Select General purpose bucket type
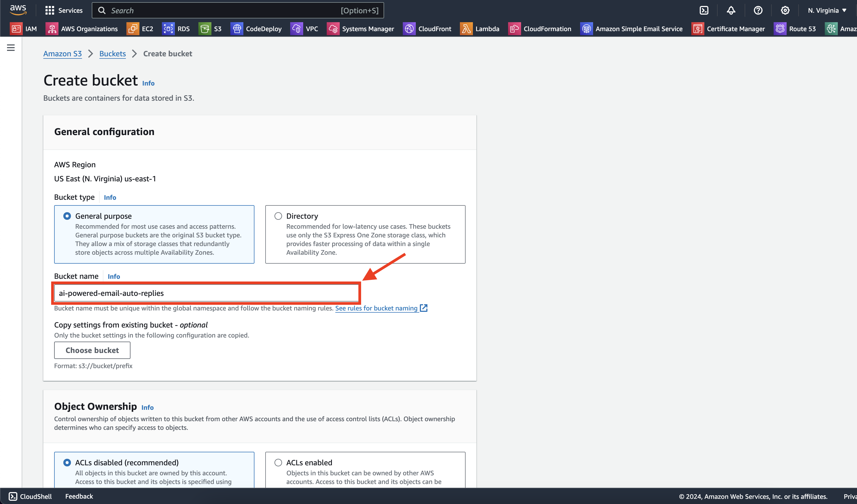857x504 pixels. coord(67,216)
